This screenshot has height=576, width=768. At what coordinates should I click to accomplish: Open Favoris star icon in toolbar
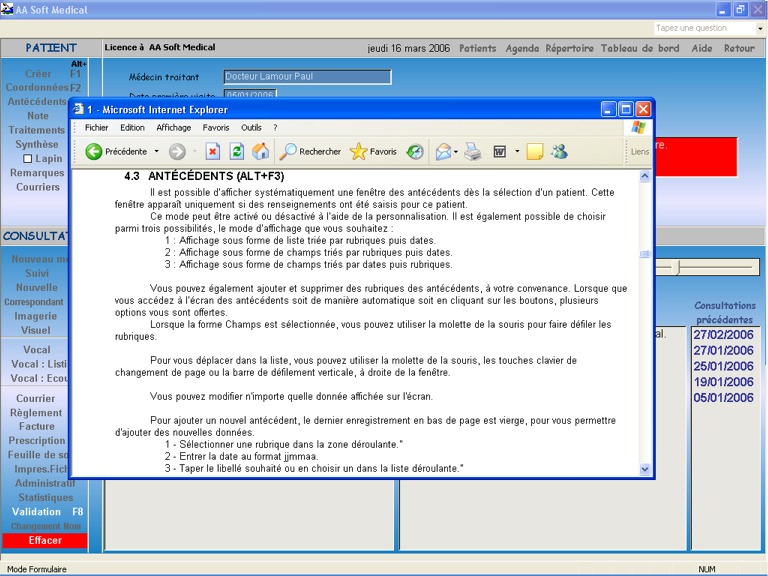[358, 151]
